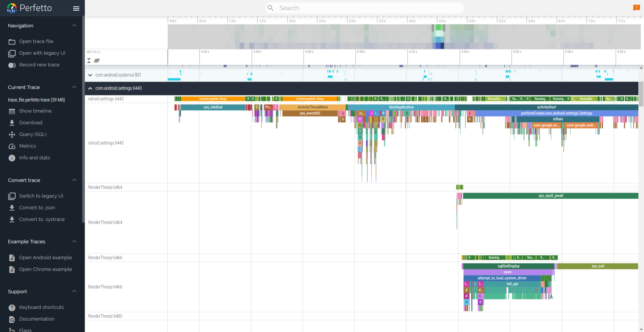The height and width of the screenshot is (332, 644).
Task: Click Open Android example
Action: coord(46,257)
